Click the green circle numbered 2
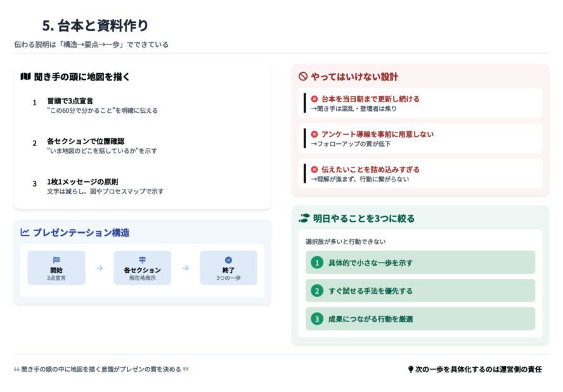Screen dimensions: 563x392 click(316, 291)
